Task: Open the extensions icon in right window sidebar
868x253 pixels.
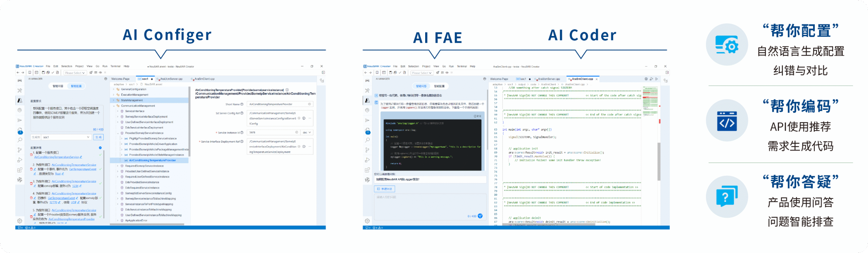Action: (x=367, y=170)
